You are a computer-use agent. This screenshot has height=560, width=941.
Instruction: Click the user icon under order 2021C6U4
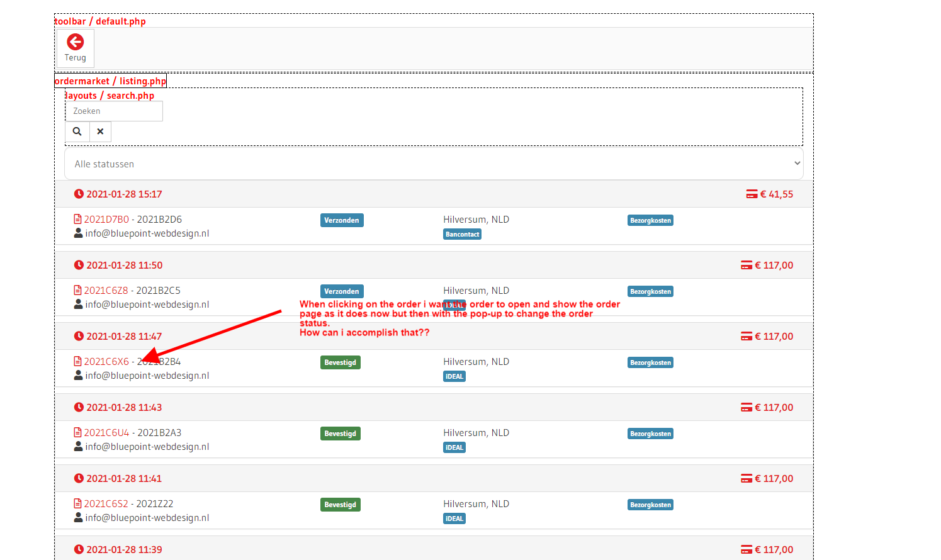point(79,446)
